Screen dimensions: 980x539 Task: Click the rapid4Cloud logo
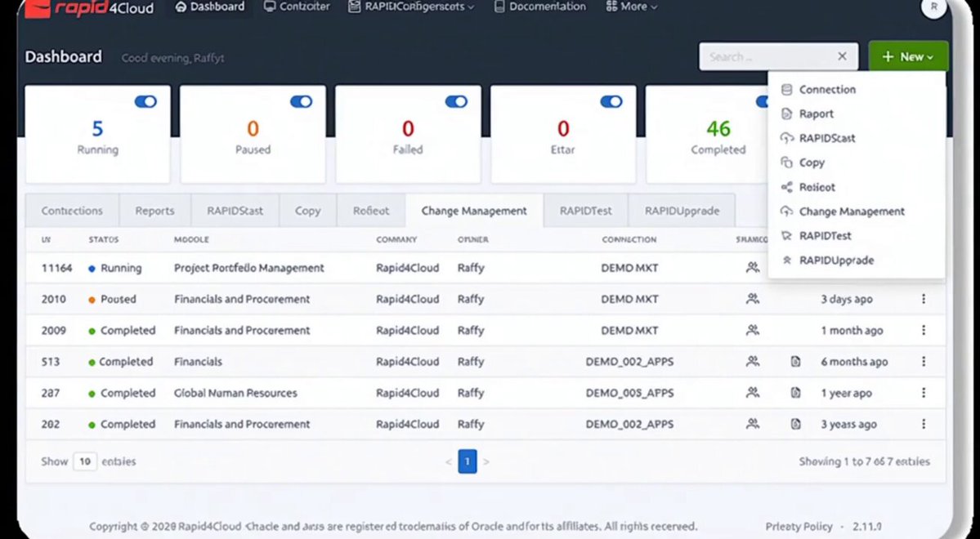89,8
